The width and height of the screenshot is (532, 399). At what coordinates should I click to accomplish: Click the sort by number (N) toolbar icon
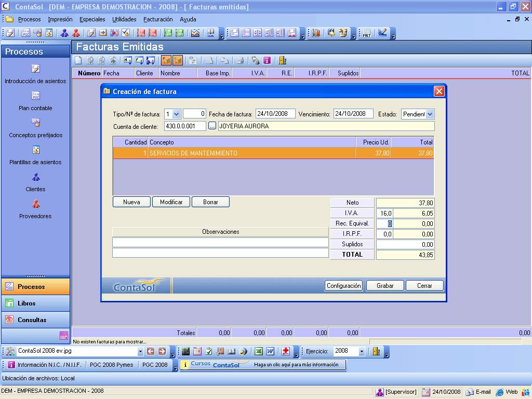click(128, 60)
